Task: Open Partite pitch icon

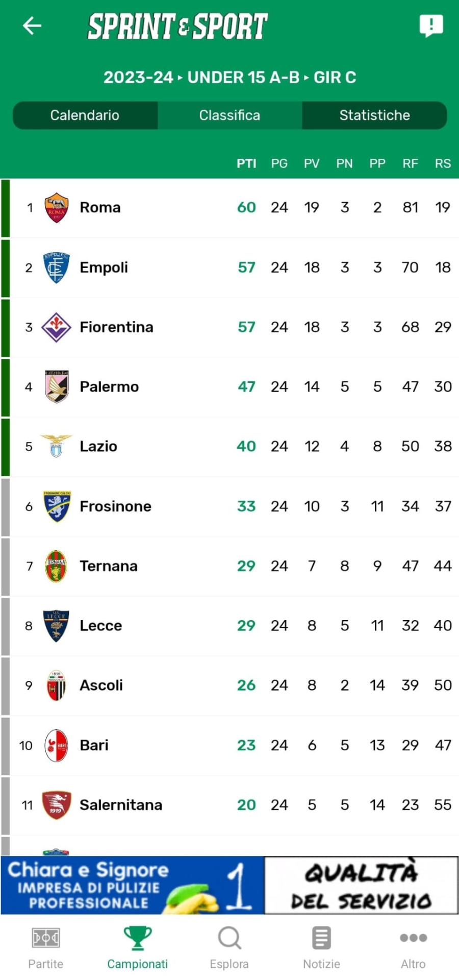Action: [x=46, y=938]
